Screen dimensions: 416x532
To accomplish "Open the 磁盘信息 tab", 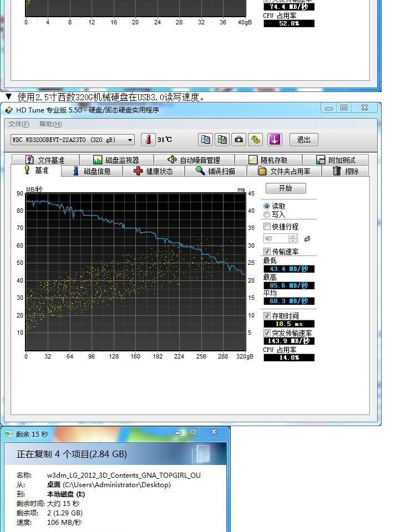I will click(x=92, y=171).
